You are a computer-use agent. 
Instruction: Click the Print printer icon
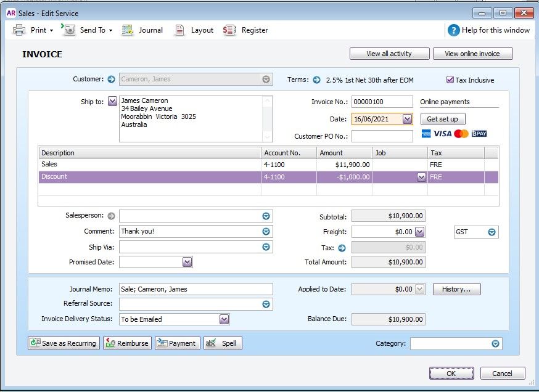coord(19,30)
